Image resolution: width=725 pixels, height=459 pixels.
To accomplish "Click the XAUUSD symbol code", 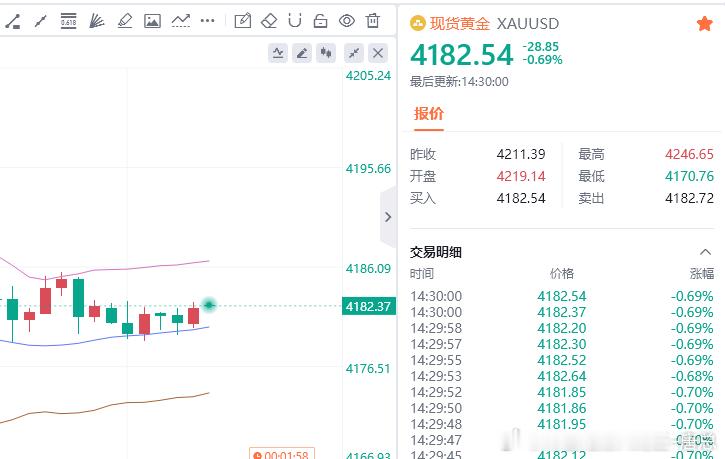I will tap(528, 24).
